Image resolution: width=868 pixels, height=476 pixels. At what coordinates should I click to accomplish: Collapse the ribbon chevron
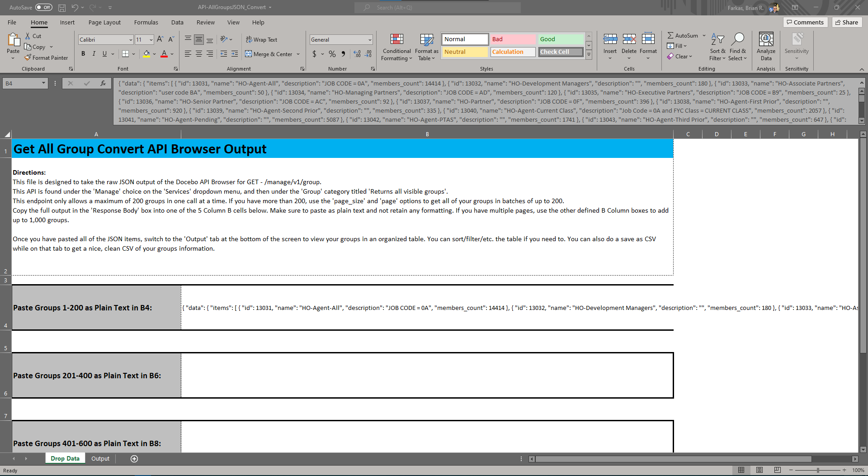click(862, 69)
